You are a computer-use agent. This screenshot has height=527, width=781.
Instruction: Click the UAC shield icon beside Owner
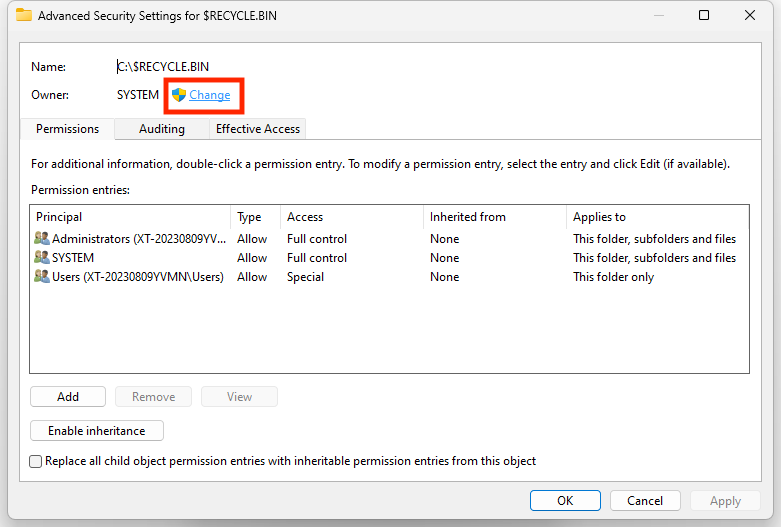(179, 95)
